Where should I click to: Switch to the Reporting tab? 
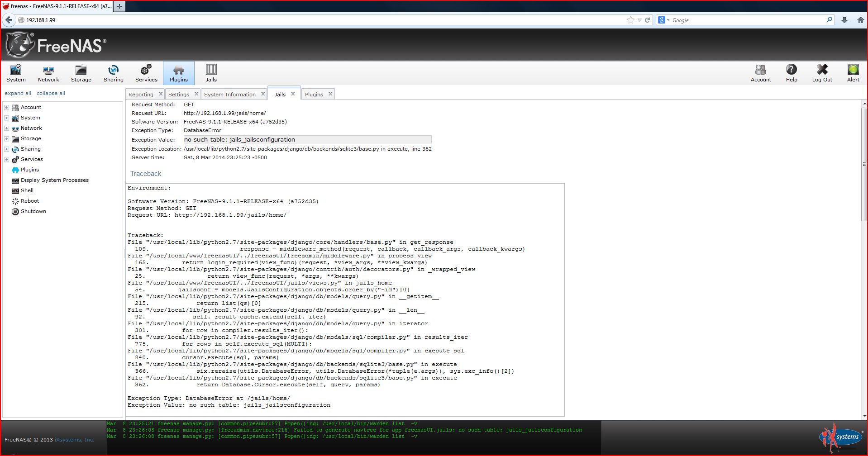[141, 95]
